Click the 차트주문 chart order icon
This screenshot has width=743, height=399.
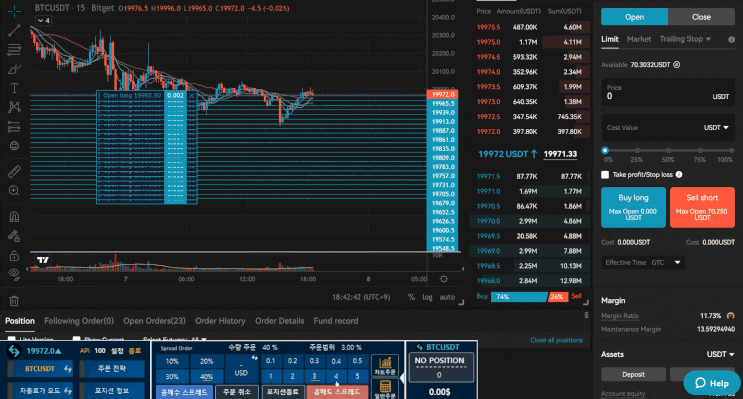click(385, 366)
